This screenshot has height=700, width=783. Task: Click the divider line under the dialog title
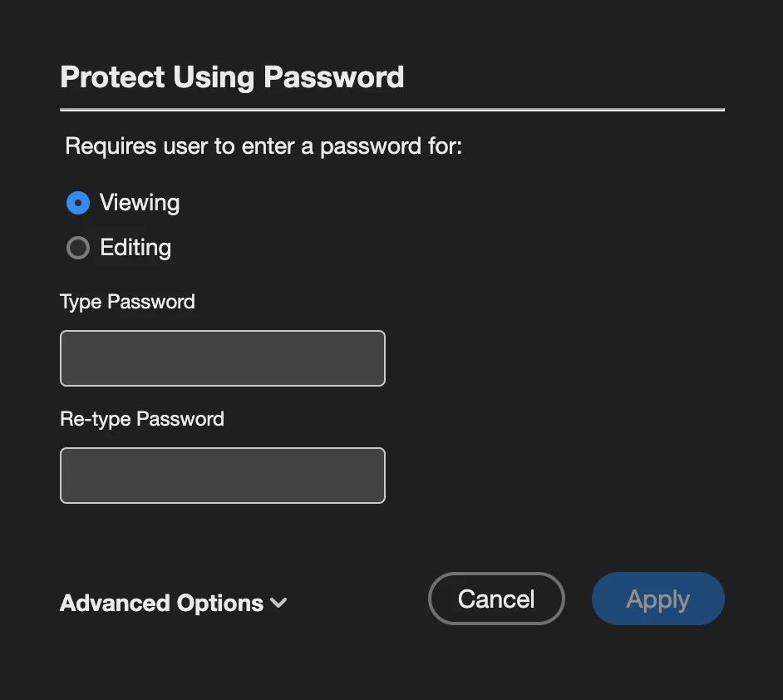click(x=392, y=110)
